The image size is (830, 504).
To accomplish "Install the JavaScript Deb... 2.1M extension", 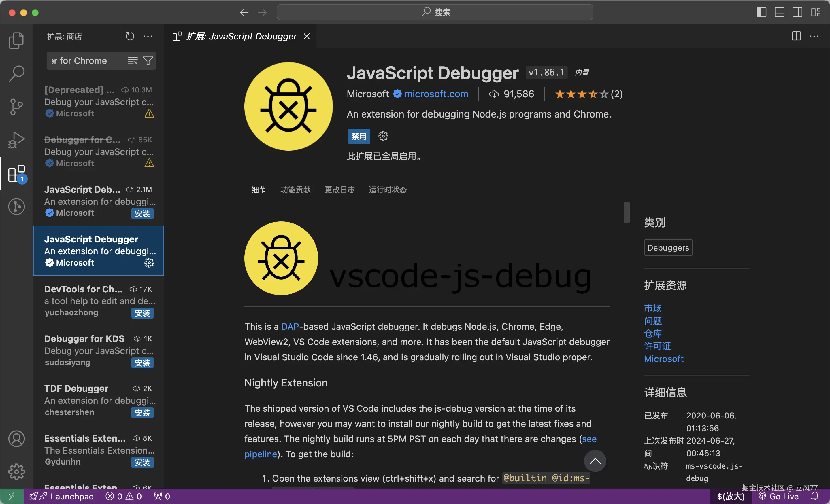I will click(x=142, y=213).
